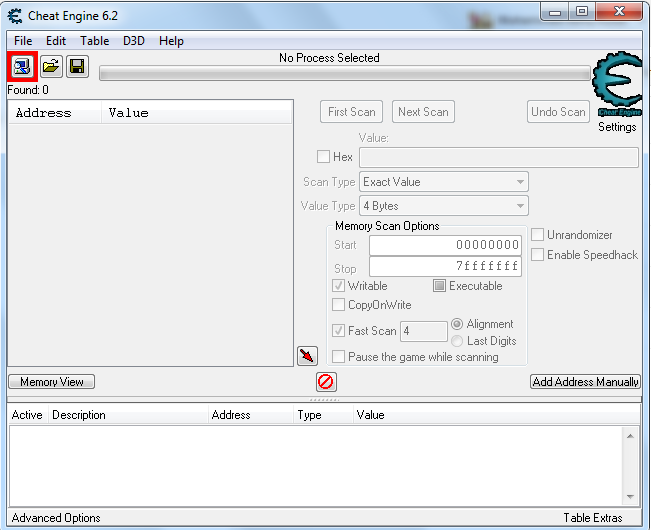Image resolution: width=651 pixels, height=530 pixels.
Task: Toggle the Fast Scan checkbox
Action: coord(338,331)
